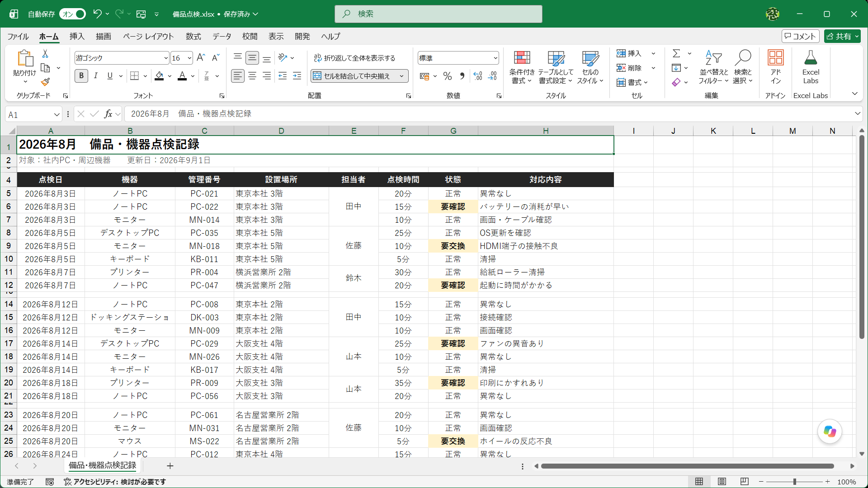Apply percent style format
This screenshot has width=868, height=488.
point(448,76)
